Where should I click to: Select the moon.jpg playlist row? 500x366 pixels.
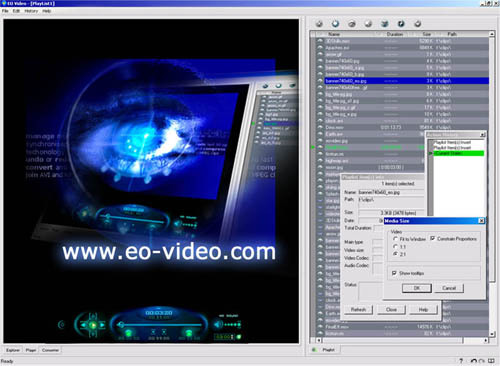point(371,167)
